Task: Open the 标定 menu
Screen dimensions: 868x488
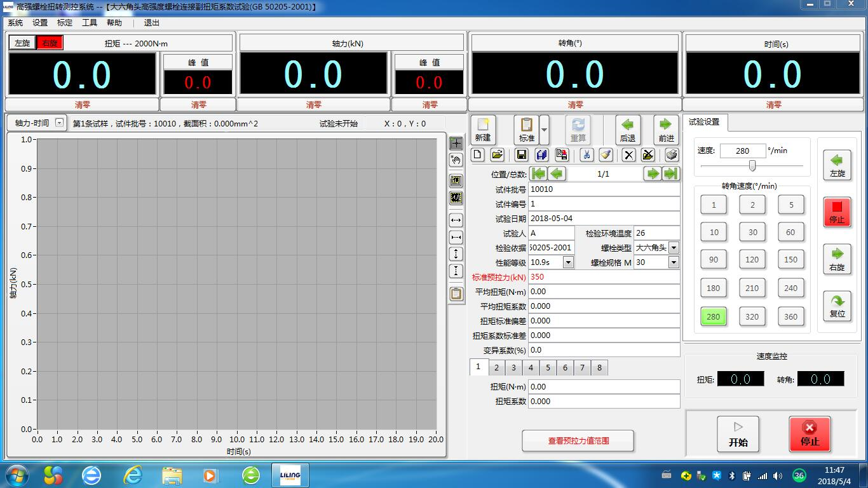Action: pyautogui.click(x=65, y=22)
